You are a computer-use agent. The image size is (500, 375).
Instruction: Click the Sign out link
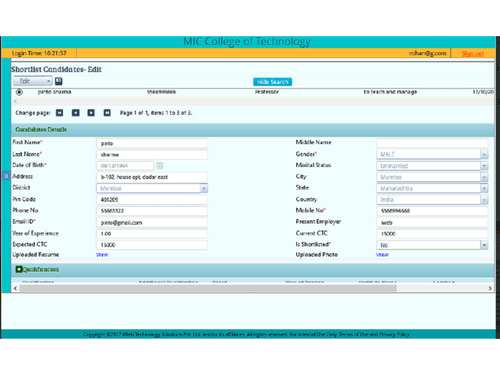click(x=472, y=53)
